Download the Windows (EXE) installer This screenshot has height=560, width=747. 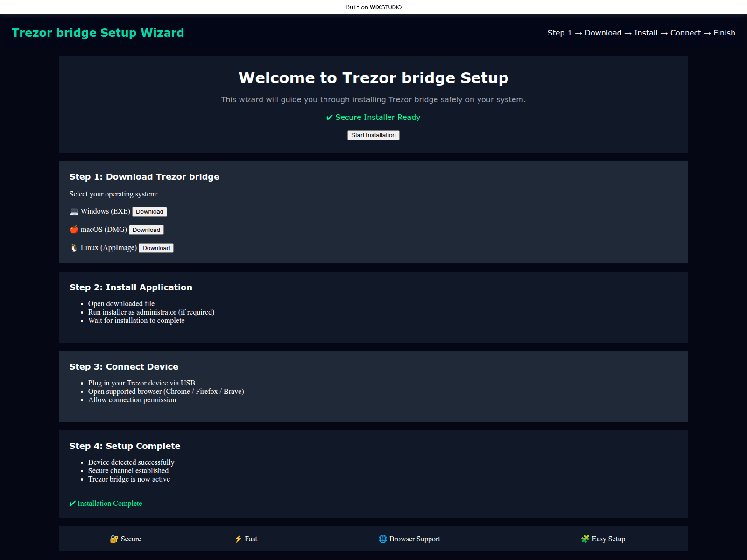pos(149,211)
